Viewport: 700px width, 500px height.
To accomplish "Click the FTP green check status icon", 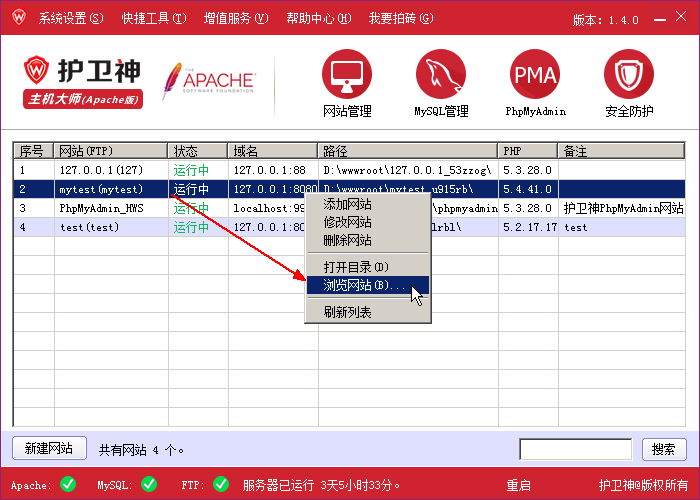I will [221, 484].
